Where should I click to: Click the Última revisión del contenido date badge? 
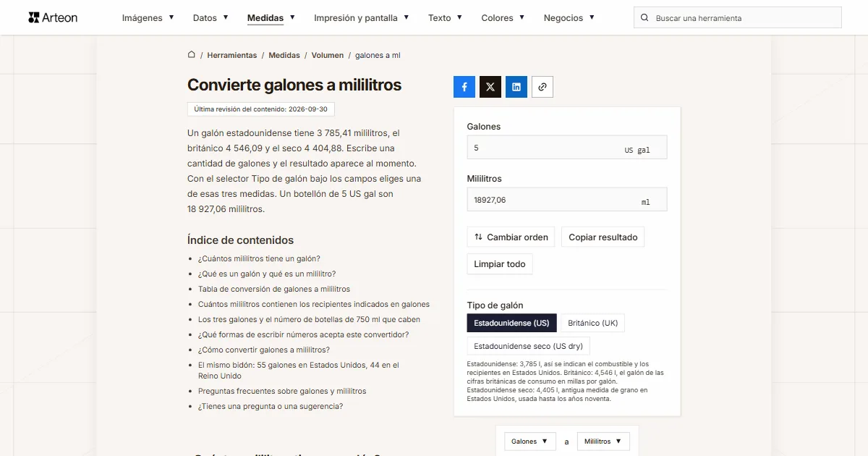tap(260, 109)
